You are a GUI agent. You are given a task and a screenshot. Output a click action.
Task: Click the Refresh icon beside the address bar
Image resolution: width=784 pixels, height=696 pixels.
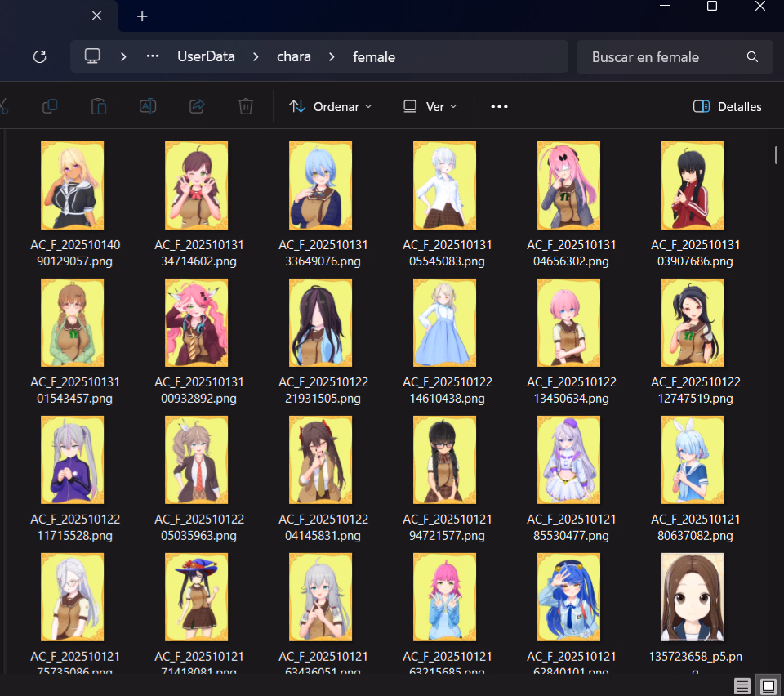(x=39, y=57)
